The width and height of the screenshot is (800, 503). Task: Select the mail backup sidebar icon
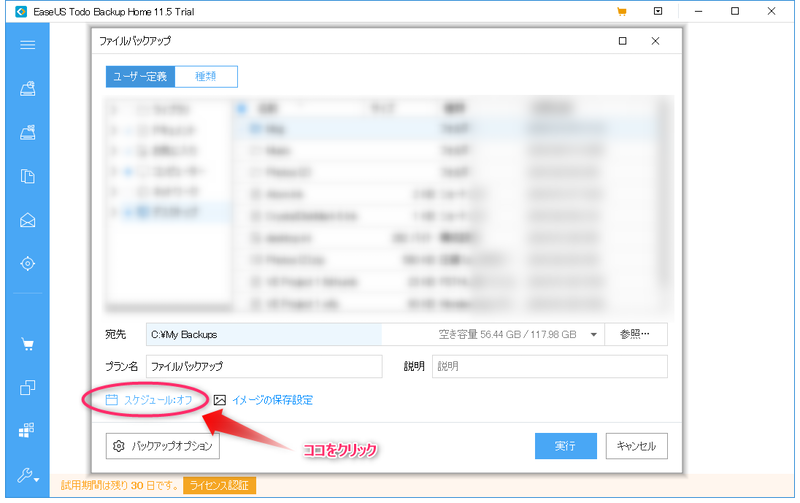28,220
